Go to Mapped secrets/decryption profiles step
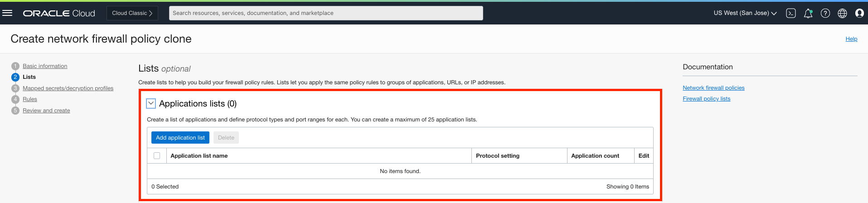Screen dimensions: 868x203 coord(68,88)
